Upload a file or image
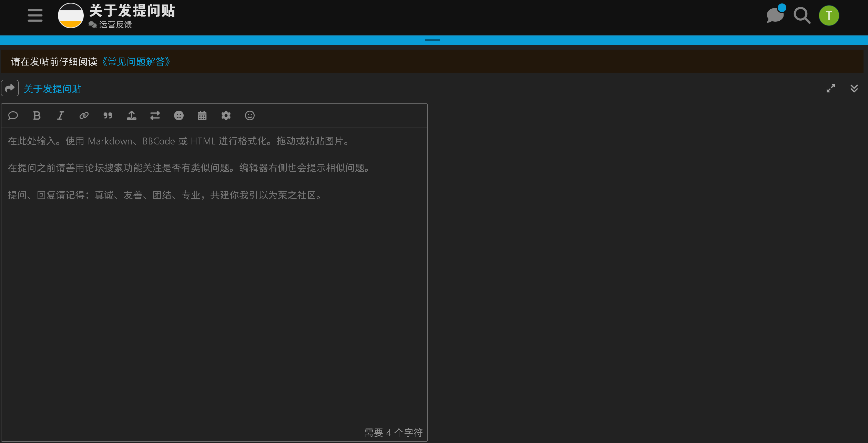 (x=131, y=115)
